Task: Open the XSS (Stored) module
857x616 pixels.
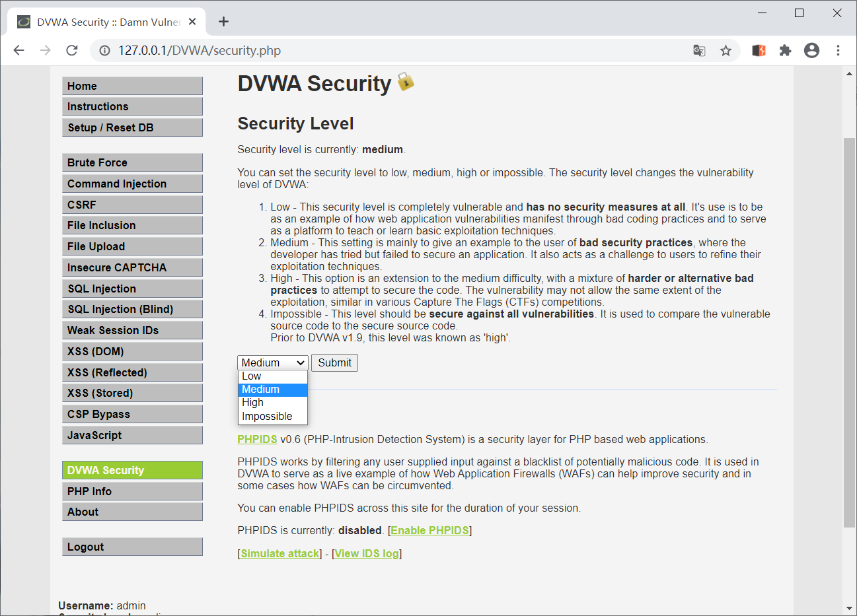Action: [x=132, y=393]
